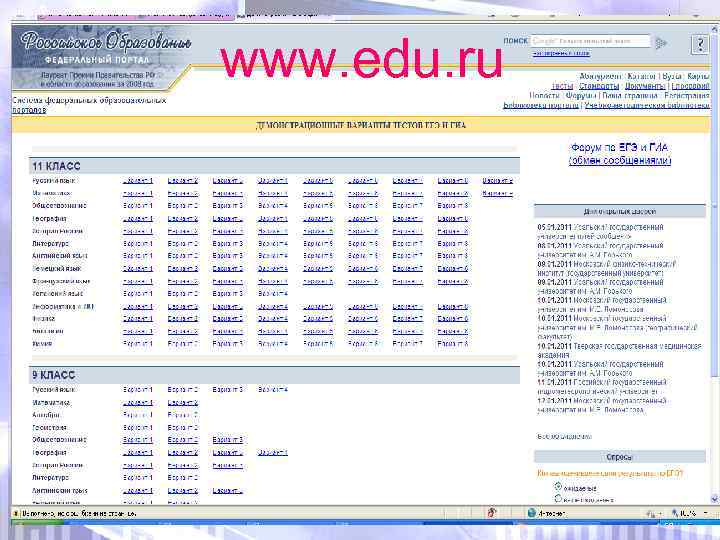
Task: Open the Учебно-методическая библиотека link
Action: (x=647, y=105)
